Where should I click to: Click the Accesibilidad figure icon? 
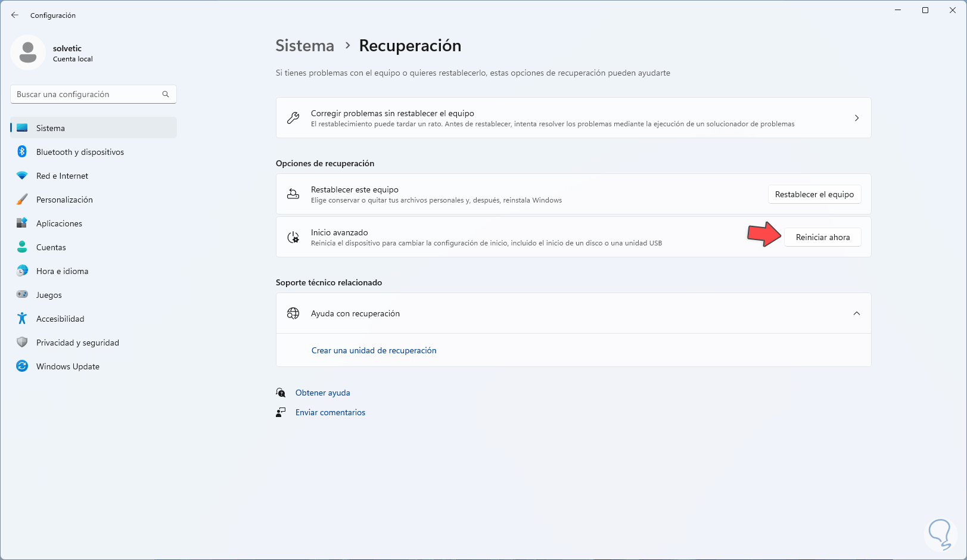pyautogui.click(x=22, y=319)
